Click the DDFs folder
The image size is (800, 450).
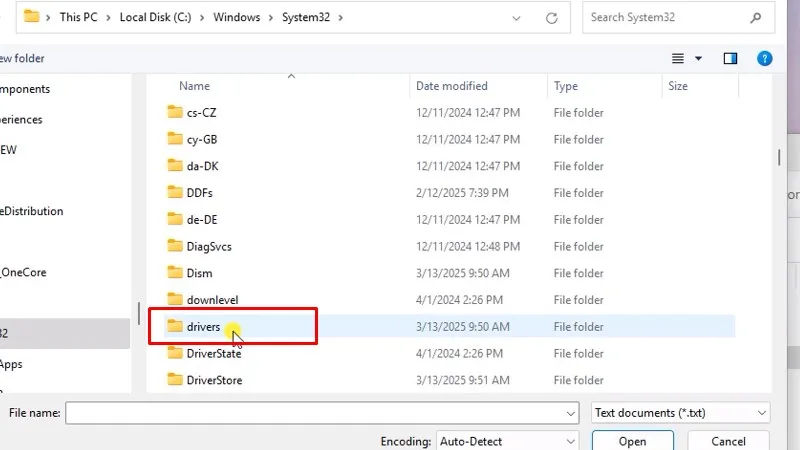[x=199, y=193]
